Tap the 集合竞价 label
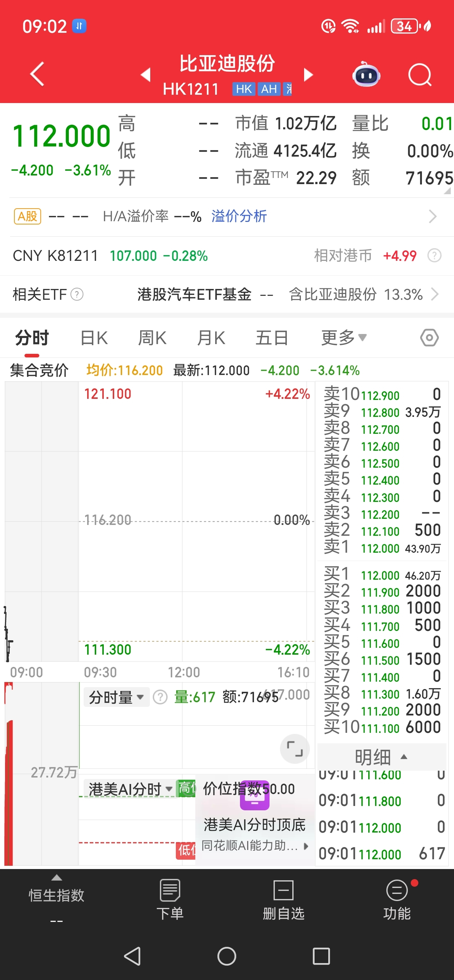This screenshot has height=980, width=454. point(39,370)
